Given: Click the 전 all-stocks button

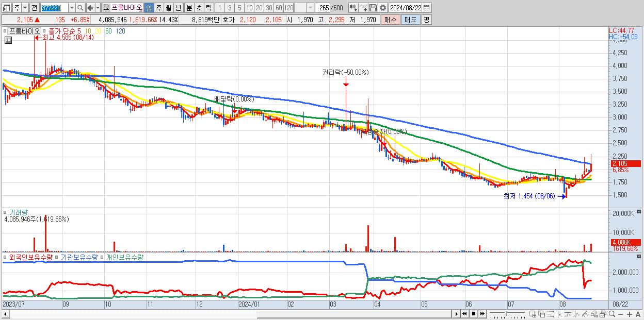Looking at the screenshot, I should [x=34, y=8].
